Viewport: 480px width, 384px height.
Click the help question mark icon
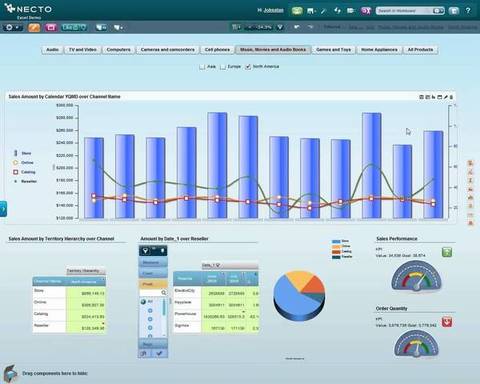tap(468, 11)
